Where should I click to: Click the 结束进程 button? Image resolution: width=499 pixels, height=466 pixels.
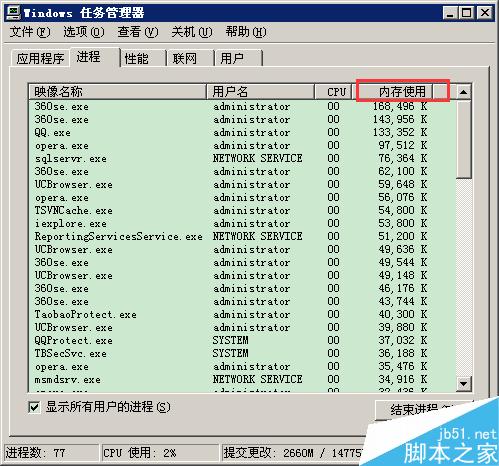pos(423,409)
